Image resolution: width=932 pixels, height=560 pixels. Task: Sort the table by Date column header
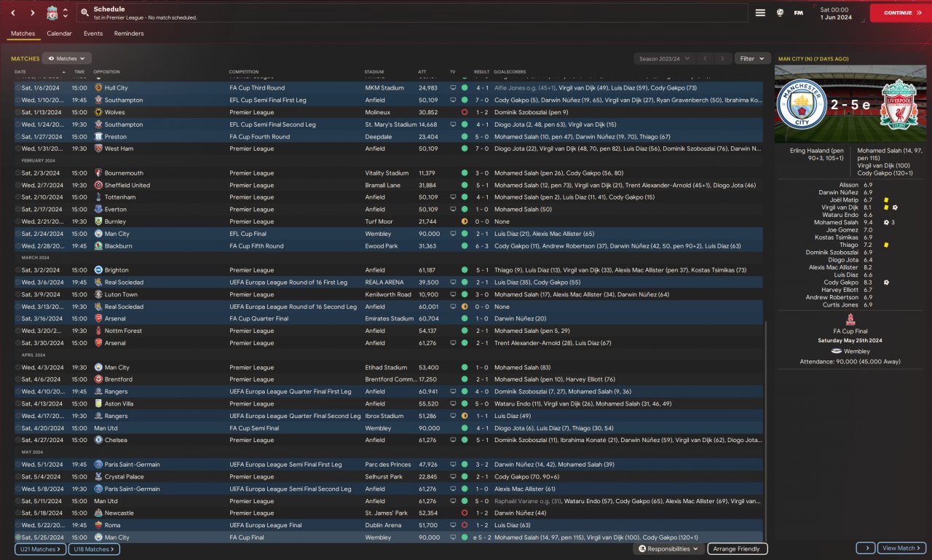click(20, 72)
